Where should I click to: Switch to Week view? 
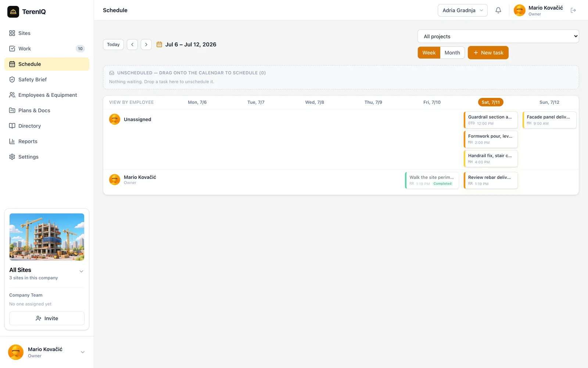429,53
